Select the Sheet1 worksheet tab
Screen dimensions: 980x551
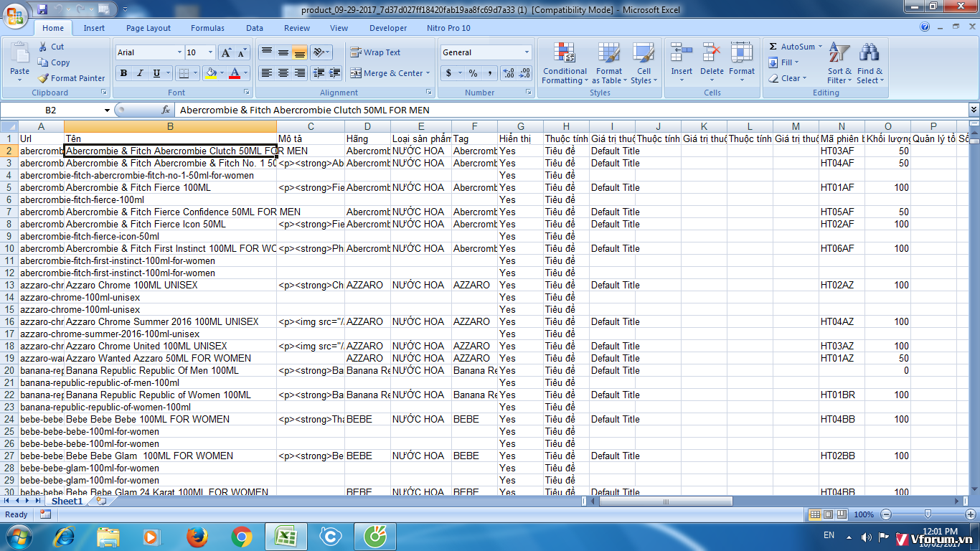[67, 501]
